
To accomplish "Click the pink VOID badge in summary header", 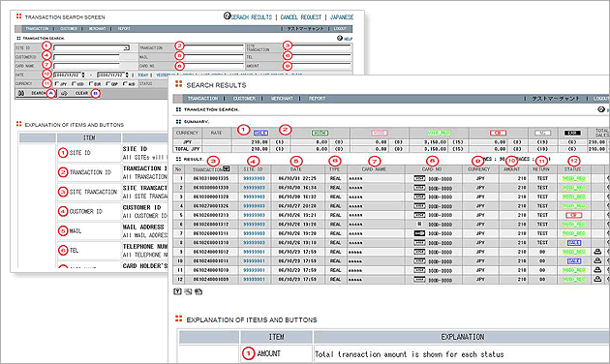I will click(x=380, y=133).
